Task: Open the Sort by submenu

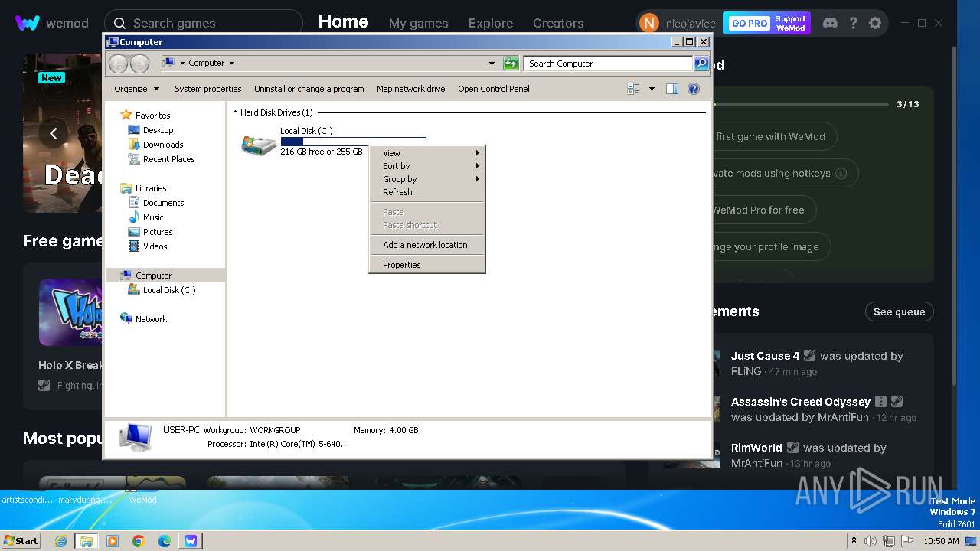Action: point(427,166)
